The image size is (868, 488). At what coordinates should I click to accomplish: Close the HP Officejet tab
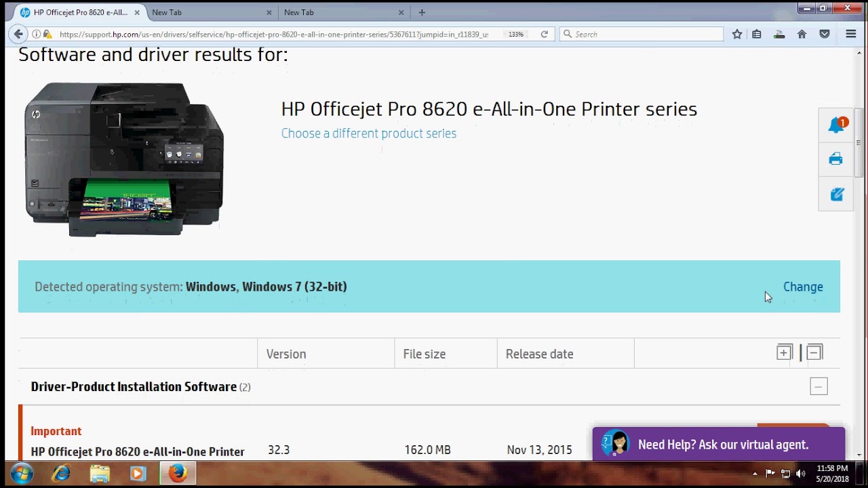[x=136, y=12]
